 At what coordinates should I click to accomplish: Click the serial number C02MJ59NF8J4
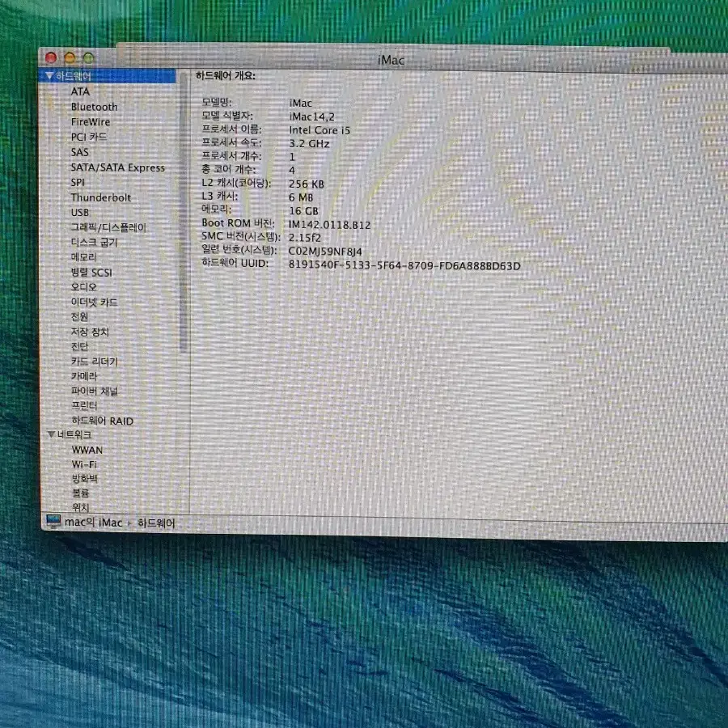click(325, 252)
